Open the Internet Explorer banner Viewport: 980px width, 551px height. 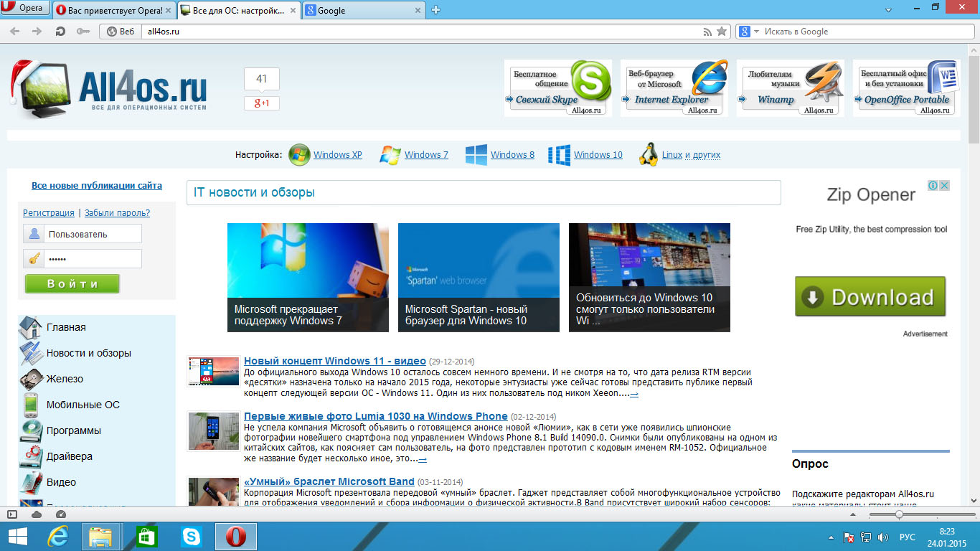pyautogui.click(x=674, y=88)
